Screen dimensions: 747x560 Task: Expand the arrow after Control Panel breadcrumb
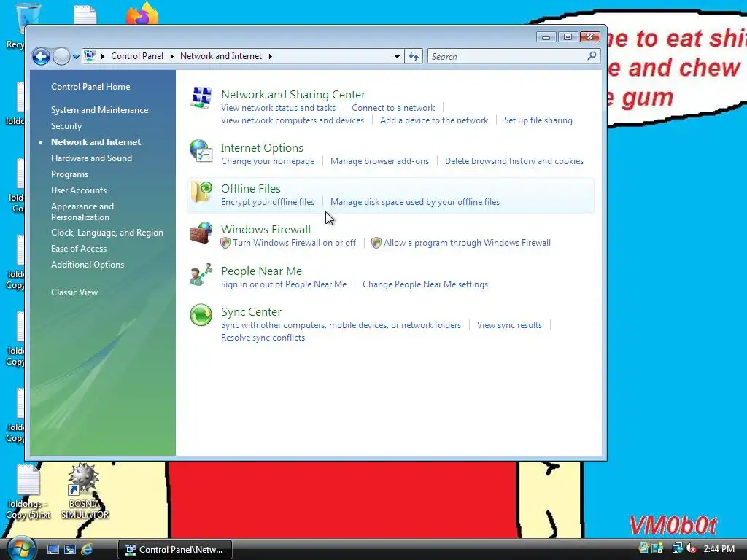pos(172,56)
